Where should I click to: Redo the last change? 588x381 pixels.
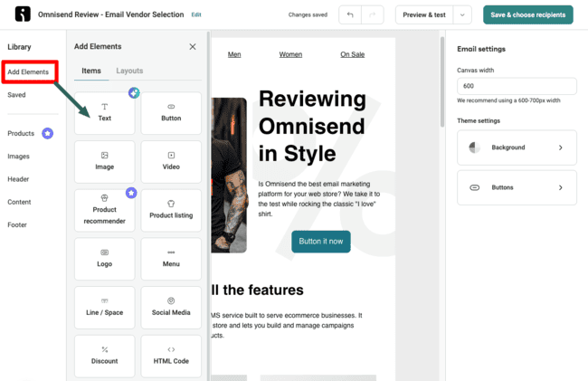point(373,14)
